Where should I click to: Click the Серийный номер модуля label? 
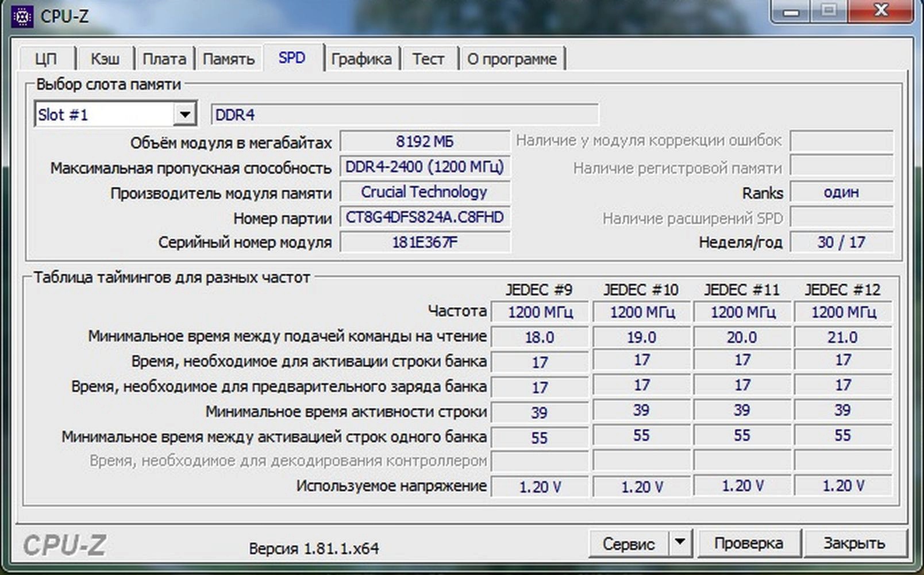pyautogui.click(x=245, y=243)
